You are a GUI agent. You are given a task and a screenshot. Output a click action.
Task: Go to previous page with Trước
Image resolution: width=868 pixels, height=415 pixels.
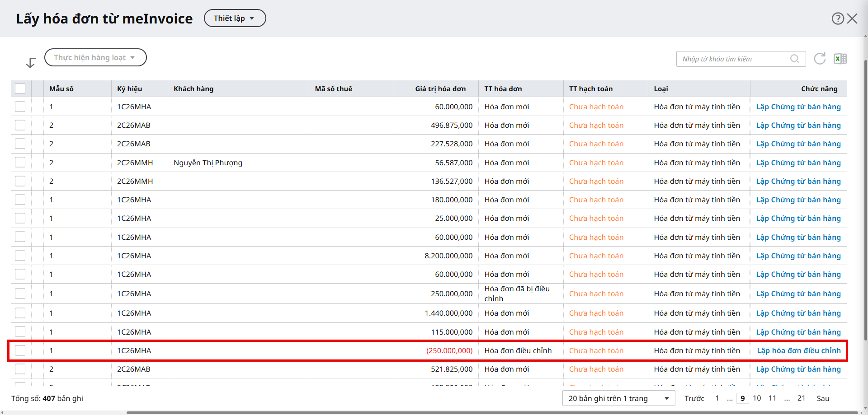click(x=694, y=398)
